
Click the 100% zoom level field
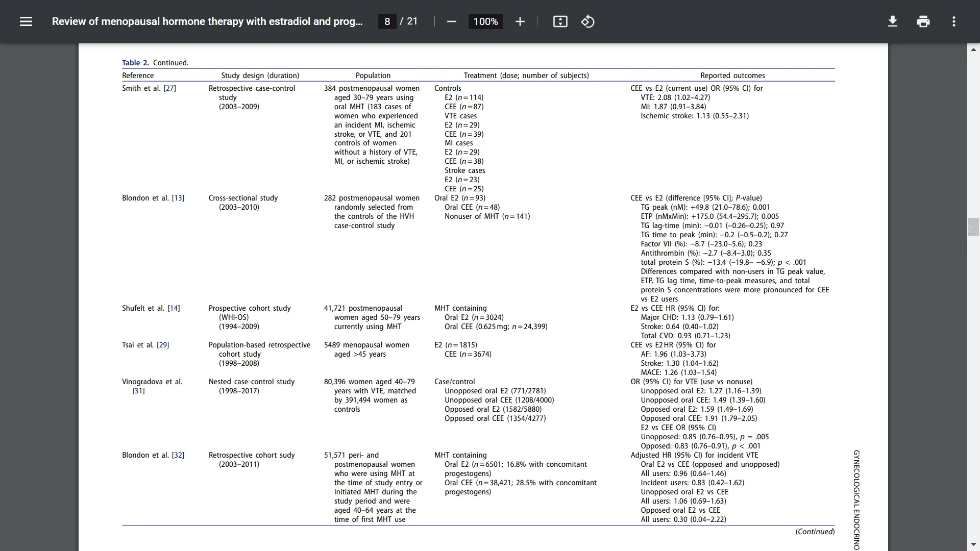(485, 21)
